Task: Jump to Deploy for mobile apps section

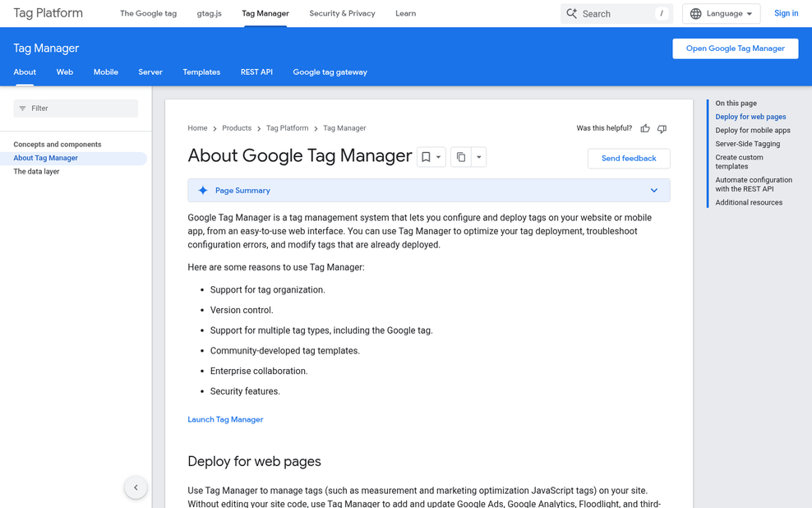Action: 753,131
